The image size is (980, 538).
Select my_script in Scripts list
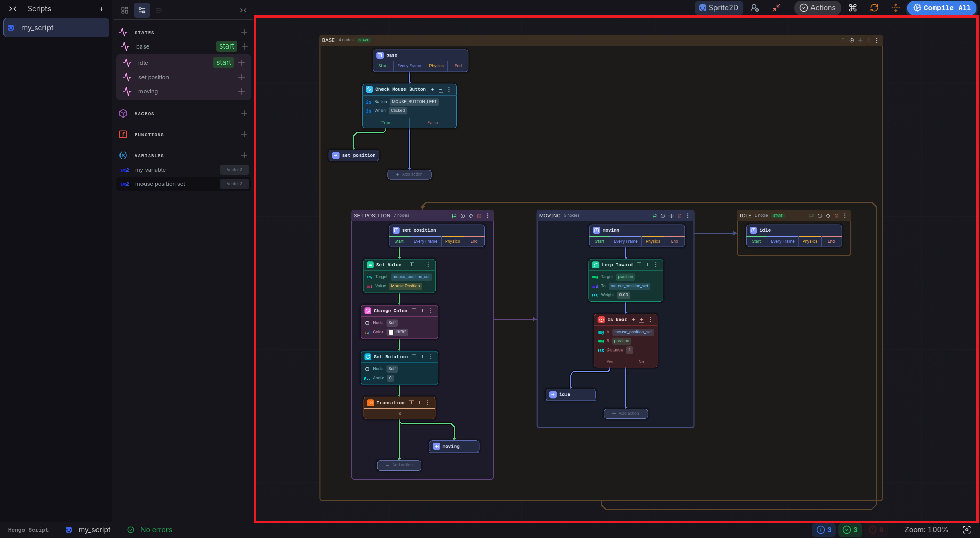pyautogui.click(x=56, y=28)
